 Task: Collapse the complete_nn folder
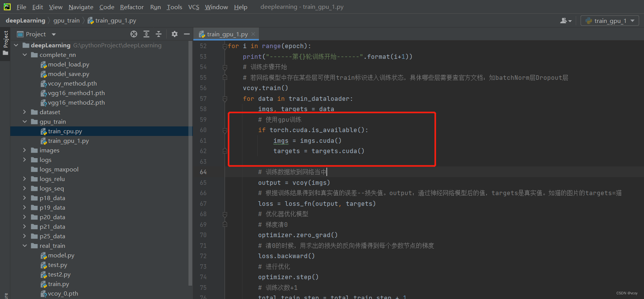24,55
